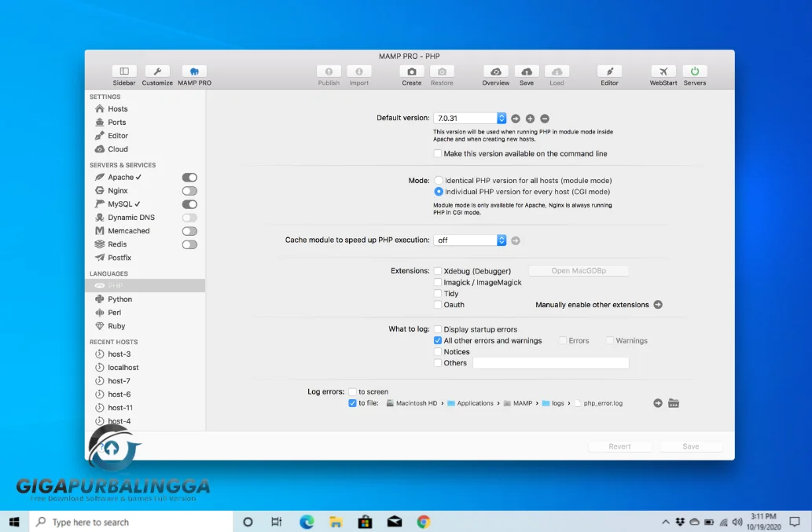This screenshot has height=532, width=812.
Task: Click the Save cloud toolbar icon
Action: 526,72
